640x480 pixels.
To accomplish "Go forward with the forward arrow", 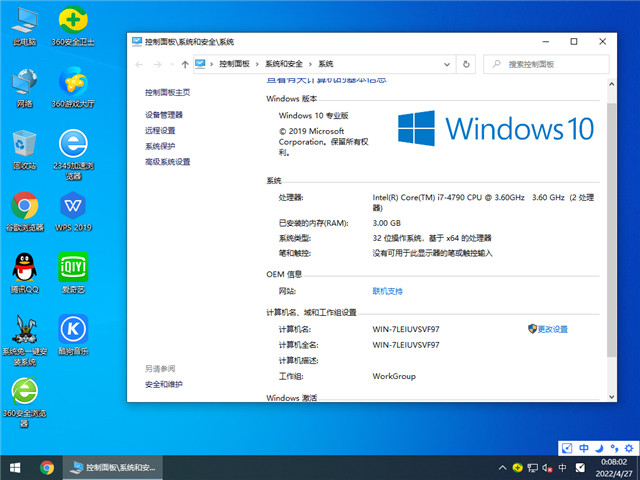I will click(157, 64).
